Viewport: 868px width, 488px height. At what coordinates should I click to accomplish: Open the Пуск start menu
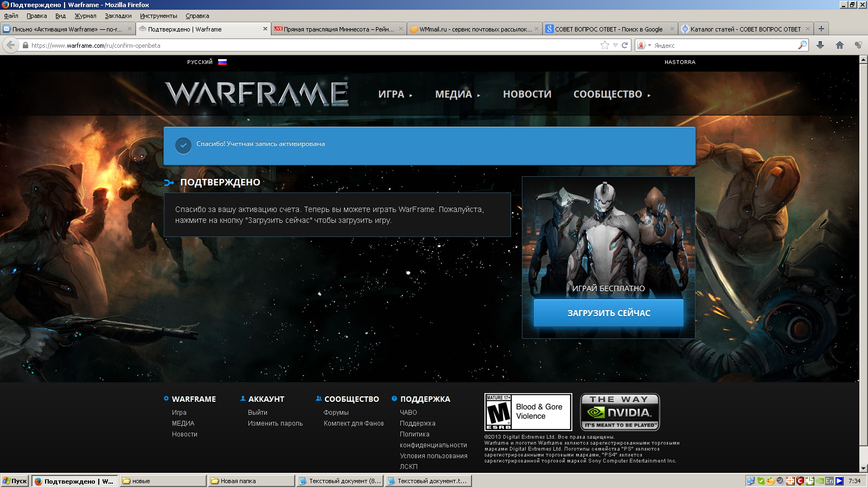click(15, 481)
